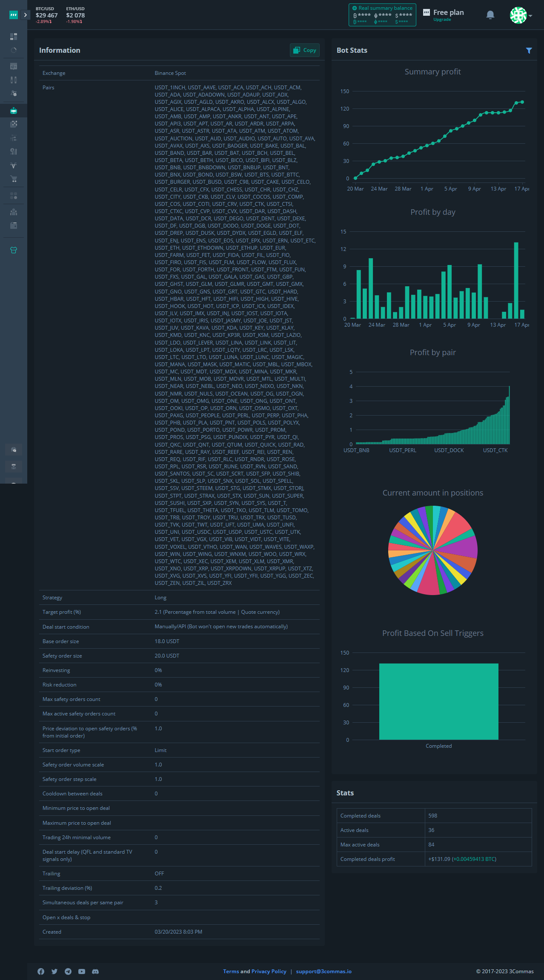Click the Strategy value Long

pyautogui.click(x=160, y=598)
